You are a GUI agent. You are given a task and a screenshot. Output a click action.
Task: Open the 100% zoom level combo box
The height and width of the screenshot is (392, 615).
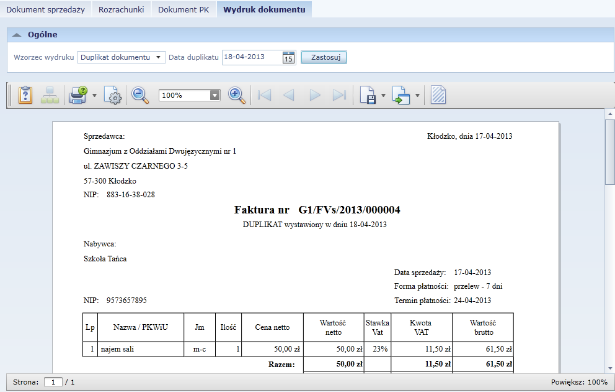click(189, 95)
